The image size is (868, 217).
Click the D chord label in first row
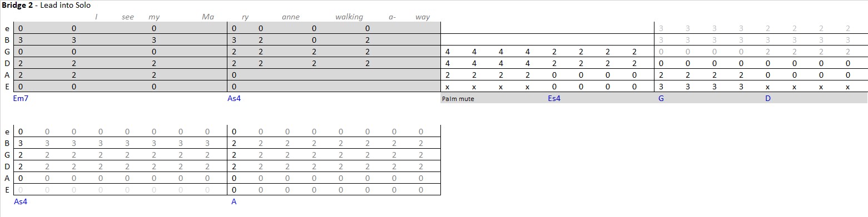click(768, 98)
